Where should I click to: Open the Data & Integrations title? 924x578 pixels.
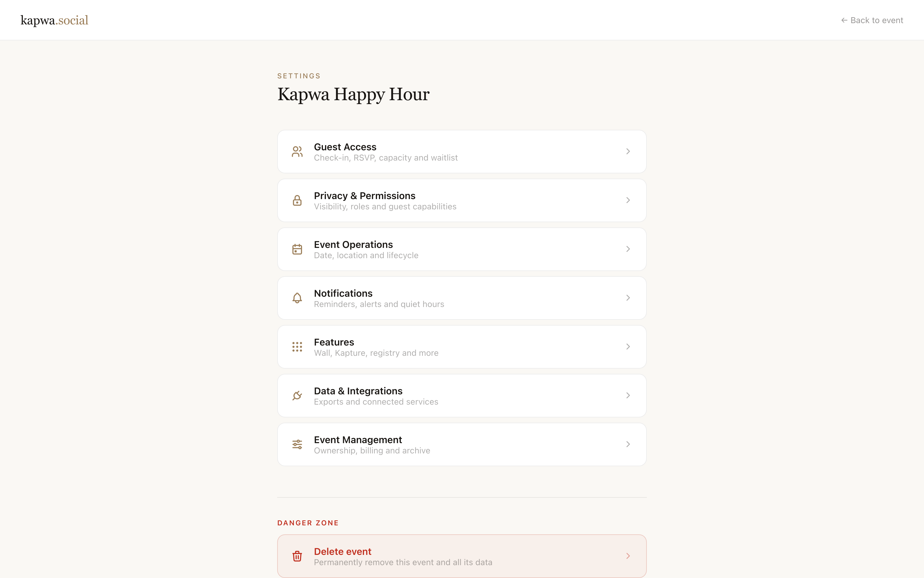(x=358, y=391)
